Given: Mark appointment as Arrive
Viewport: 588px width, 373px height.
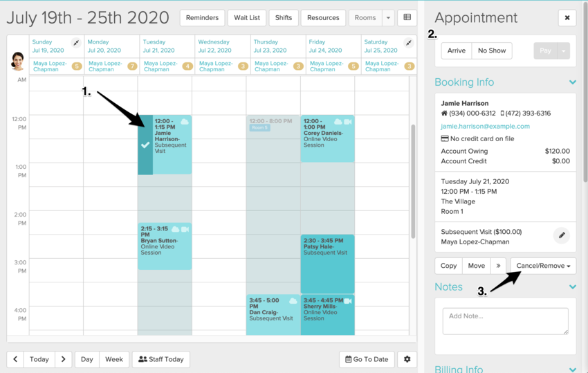Looking at the screenshot, I should pyautogui.click(x=457, y=51).
